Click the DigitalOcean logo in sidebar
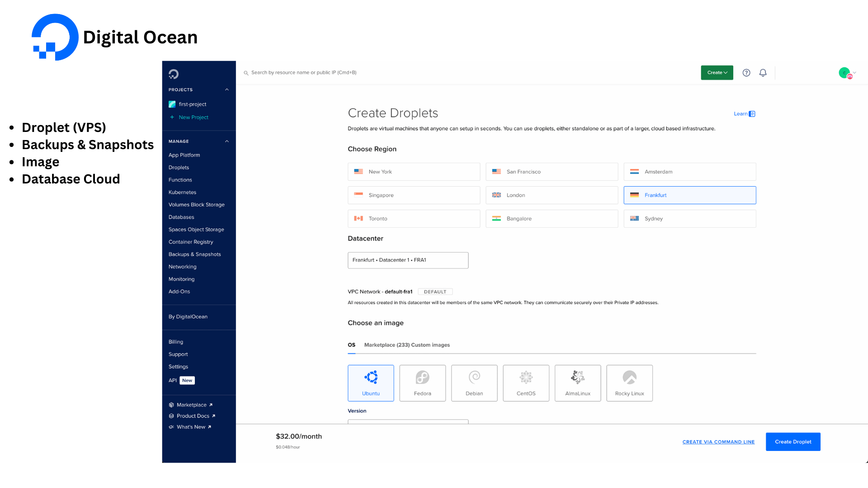The width and height of the screenshot is (868, 488). [x=174, y=74]
